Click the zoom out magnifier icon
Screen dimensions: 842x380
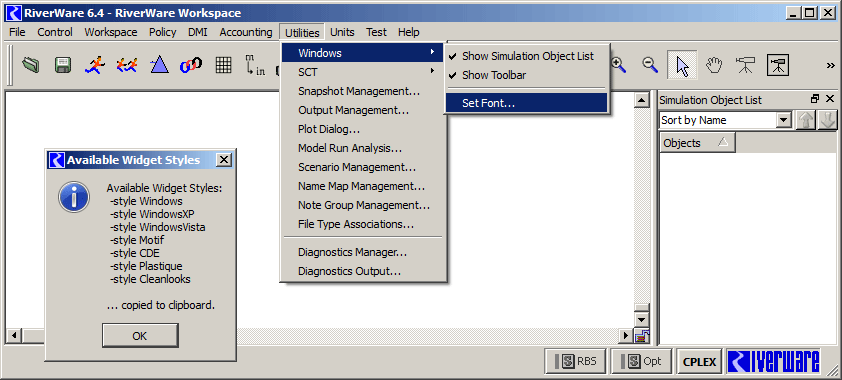(650, 65)
